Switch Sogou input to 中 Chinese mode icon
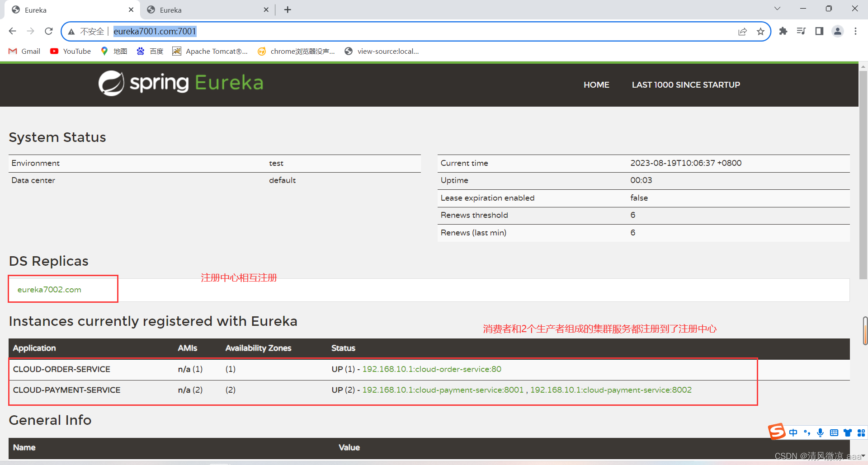868x465 pixels. [793, 433]
